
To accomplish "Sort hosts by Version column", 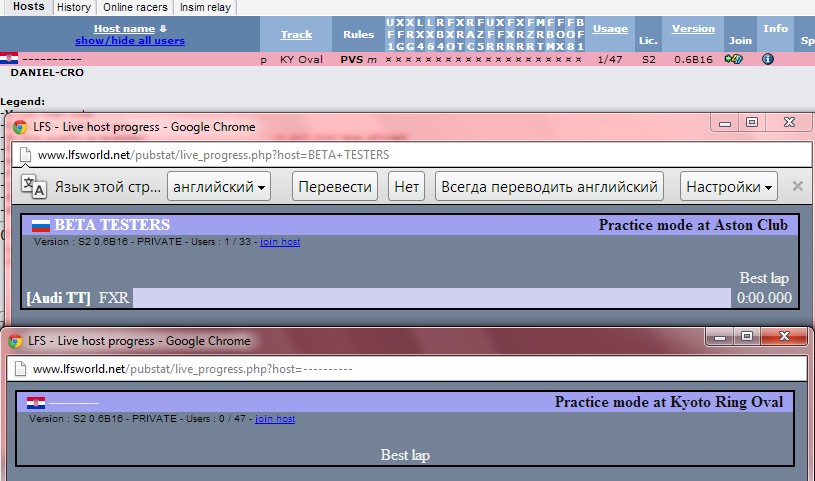I will coord(693,29).
